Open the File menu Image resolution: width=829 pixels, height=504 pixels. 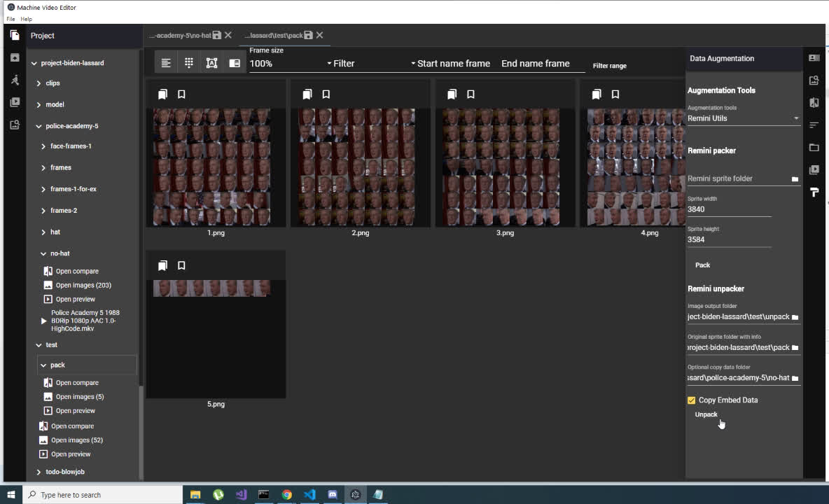pyautogui.click(x=11, y=19)
